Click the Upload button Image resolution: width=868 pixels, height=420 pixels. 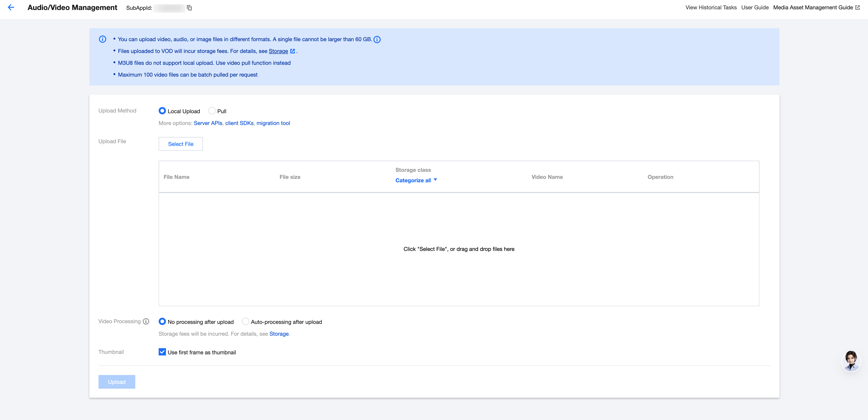pyautogui.click(x=117, y=382)
